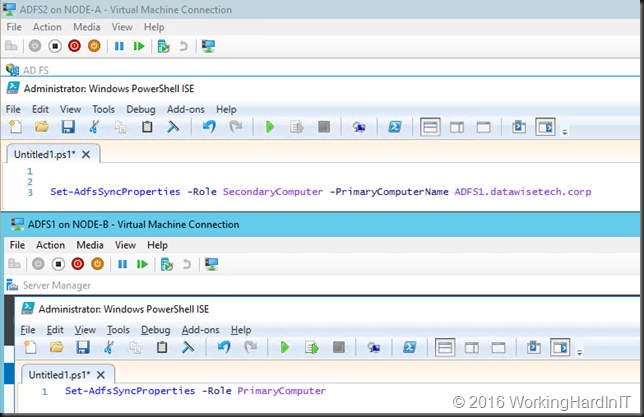This screenshot has width=644, height=417.
Task: Toggle command add-on pane in lower ISE
Action: point(560,348)
